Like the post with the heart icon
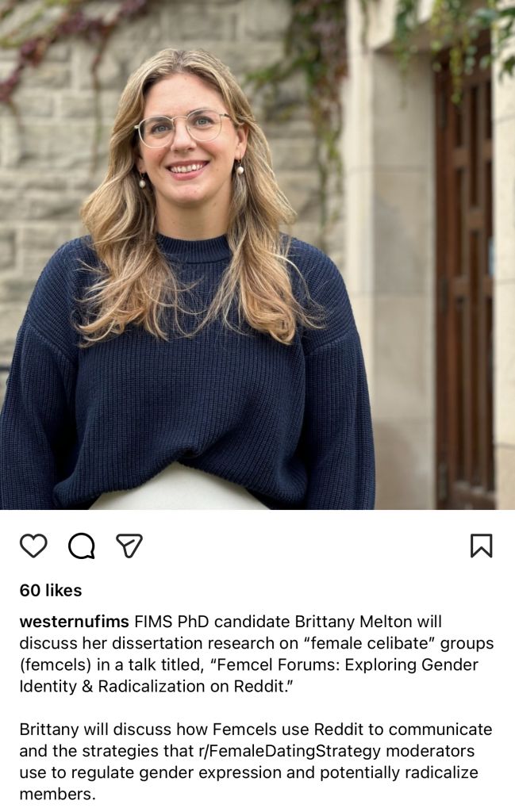Screen dimensions: 515x812 click(x=33, y=546)
